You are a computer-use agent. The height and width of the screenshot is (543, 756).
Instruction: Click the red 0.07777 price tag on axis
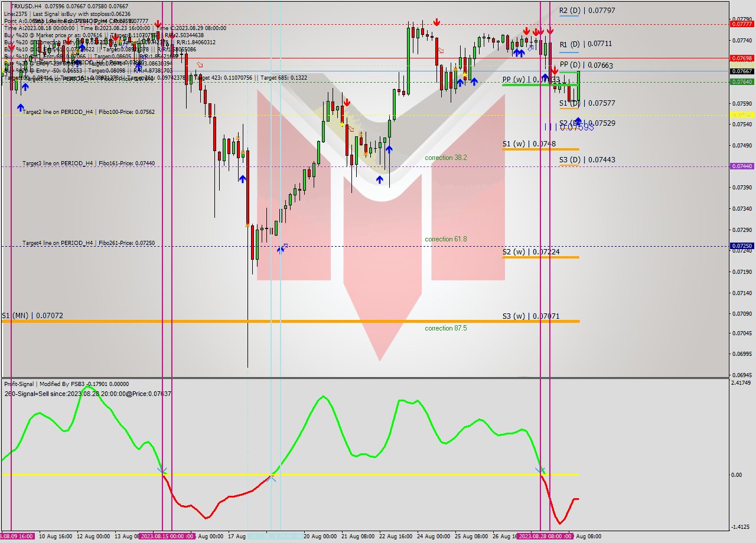point(742,24)
